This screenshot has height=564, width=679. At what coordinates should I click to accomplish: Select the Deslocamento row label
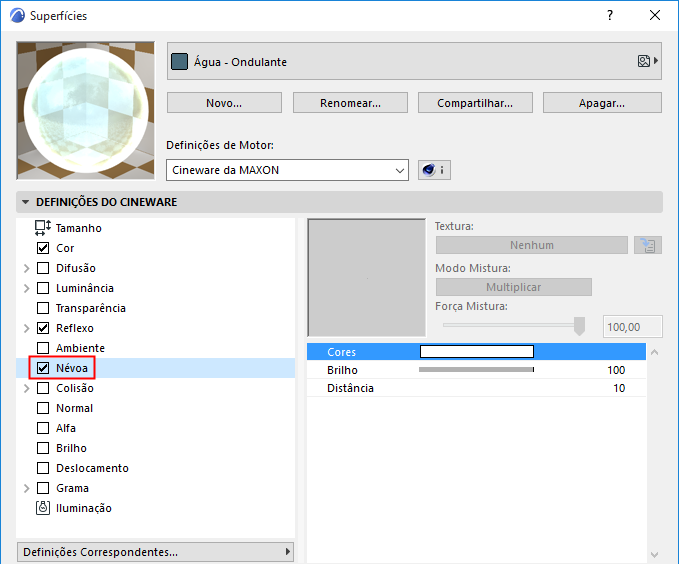click(92, 468)
